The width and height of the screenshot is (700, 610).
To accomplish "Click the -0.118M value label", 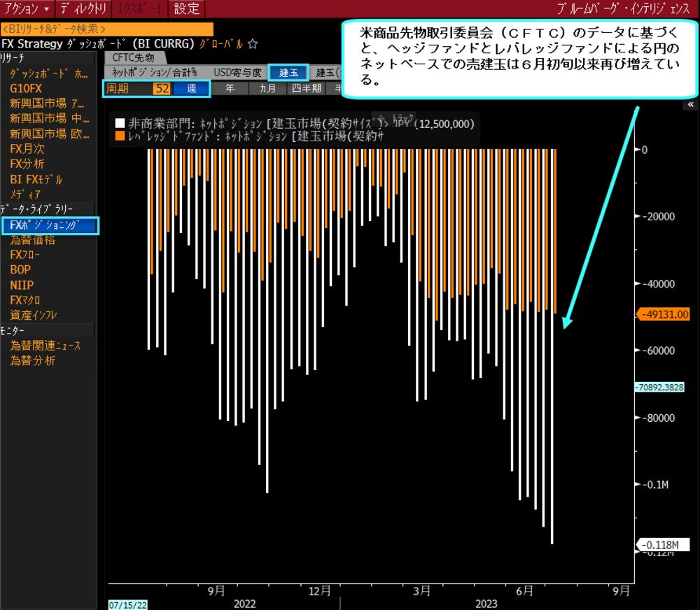I will pyautogui.click(x=663, y=545).
